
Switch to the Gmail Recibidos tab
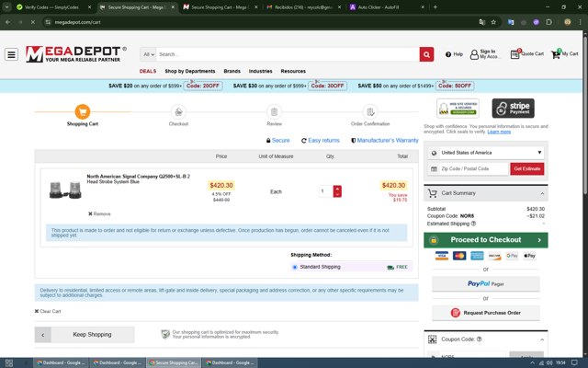point(303,6)
